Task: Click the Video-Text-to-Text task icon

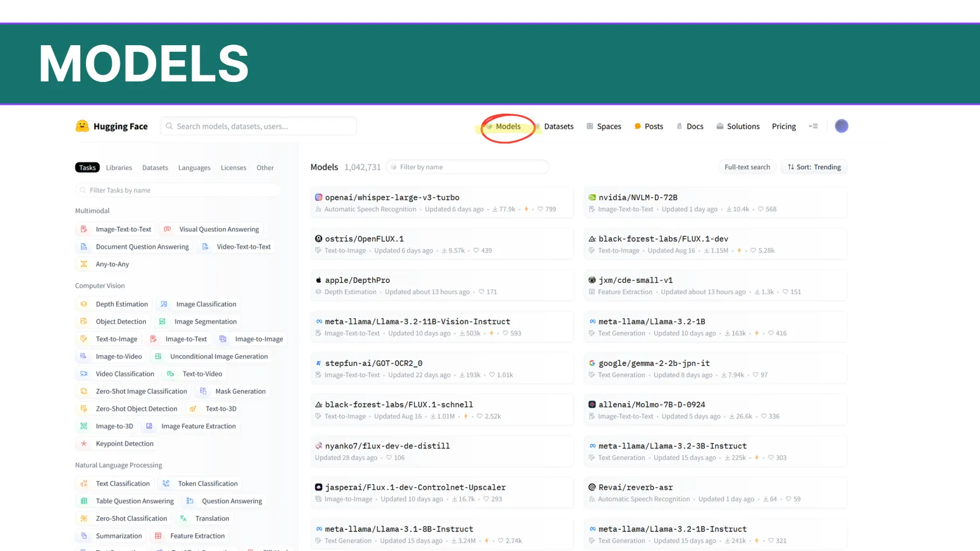Action: pos(205,246)
